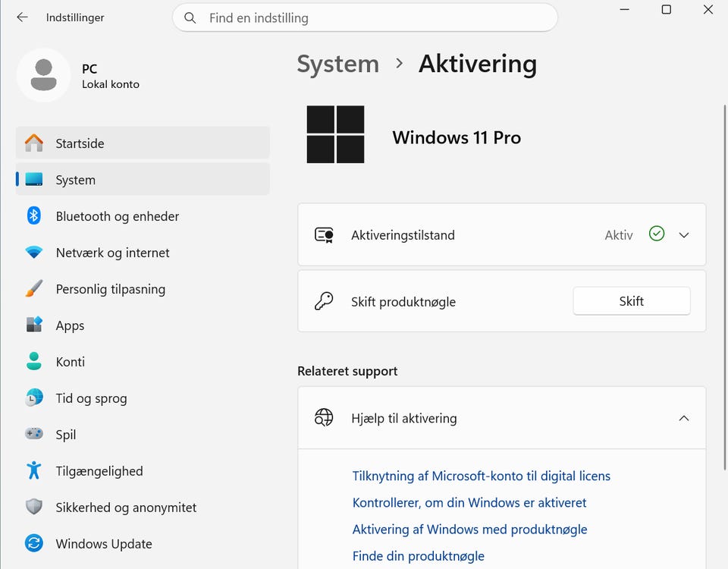Minimize the settings window
This screenshot has height=569, width=728.
(x=624, y=9)
